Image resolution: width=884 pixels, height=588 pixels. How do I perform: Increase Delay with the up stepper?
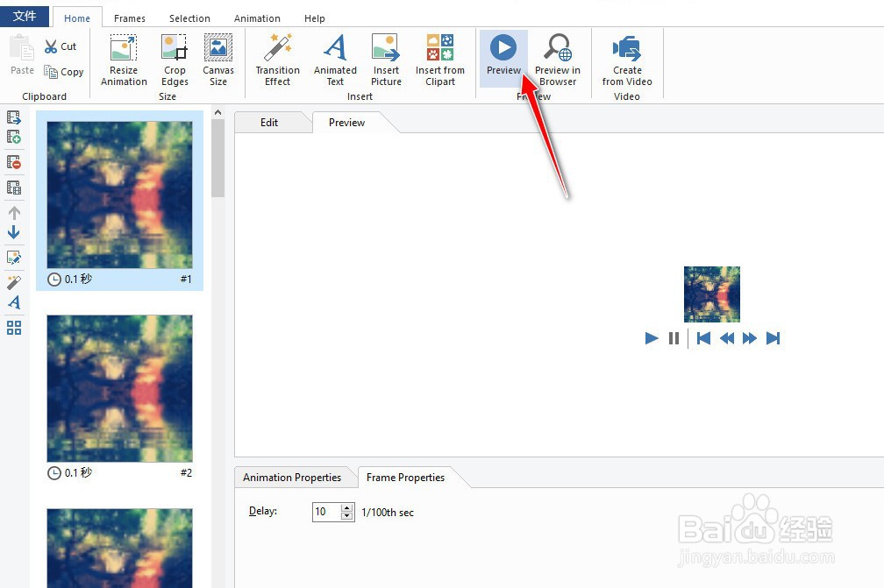coord(347,507)
